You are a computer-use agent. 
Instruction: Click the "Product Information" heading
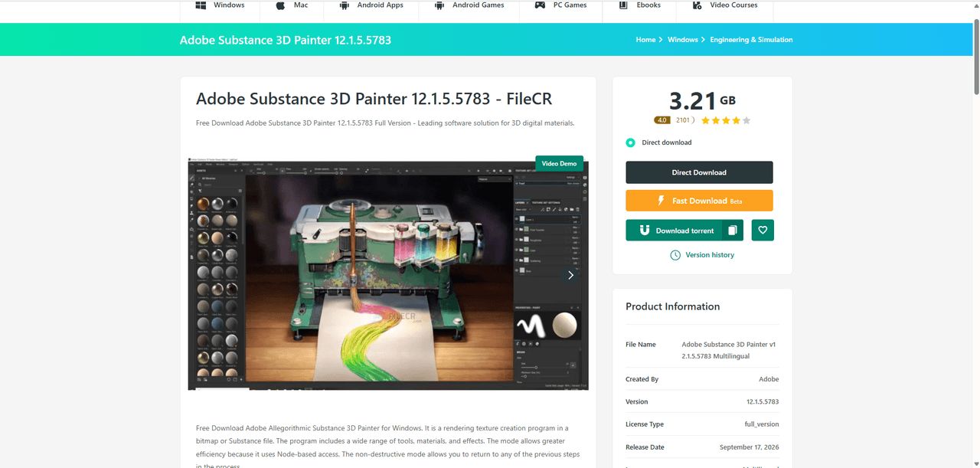click(x=672, y=306)
